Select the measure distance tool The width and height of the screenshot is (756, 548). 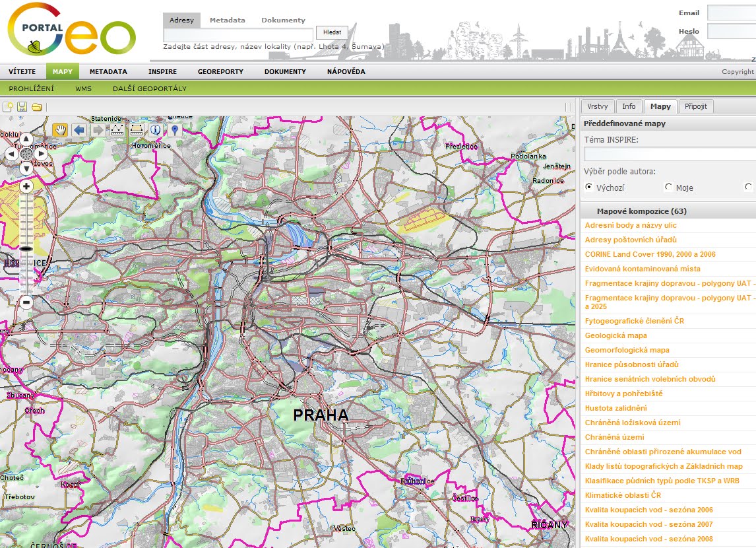117,130
